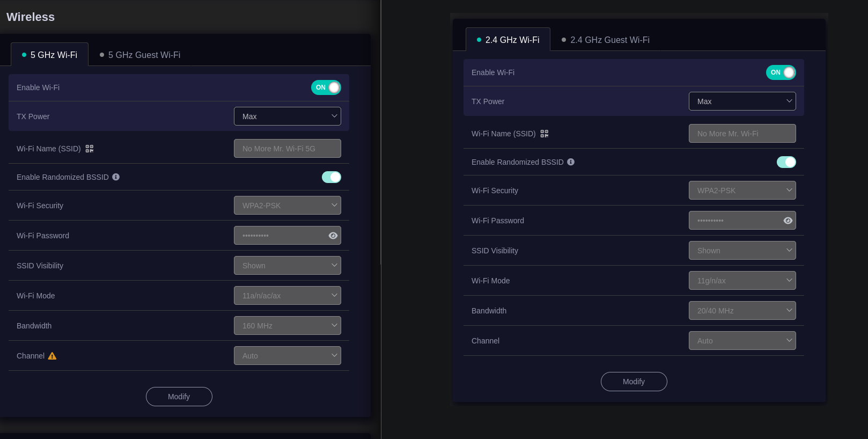Toggle 5 GHz Enable Wi-Fi switch off
Screen dimensions: 868x439
326,87
